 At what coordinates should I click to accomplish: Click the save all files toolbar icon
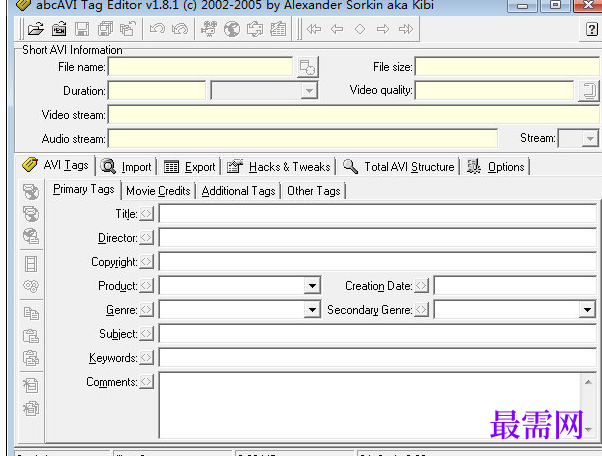(x=105, y=29)
